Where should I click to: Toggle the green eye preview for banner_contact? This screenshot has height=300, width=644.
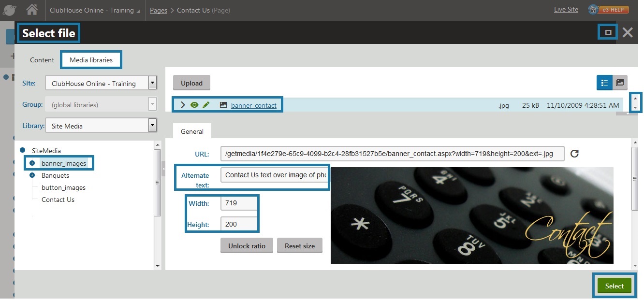coord(194,105)
